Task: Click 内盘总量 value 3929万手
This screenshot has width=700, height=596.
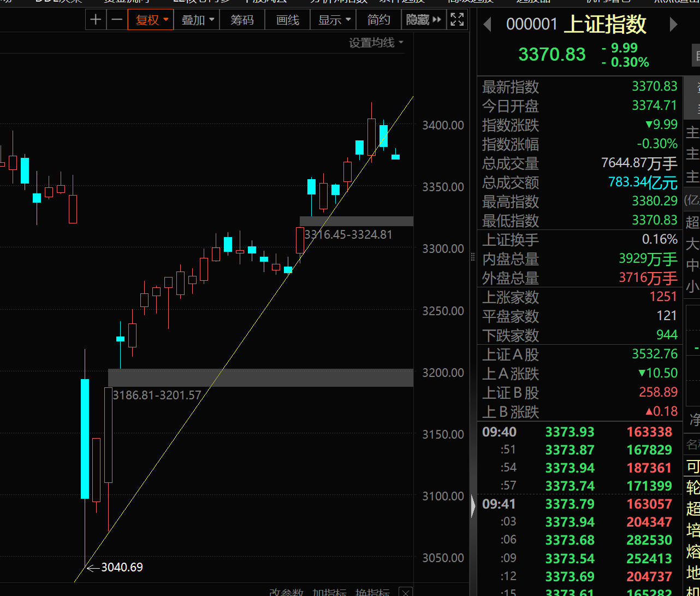Action: (648, 258)
